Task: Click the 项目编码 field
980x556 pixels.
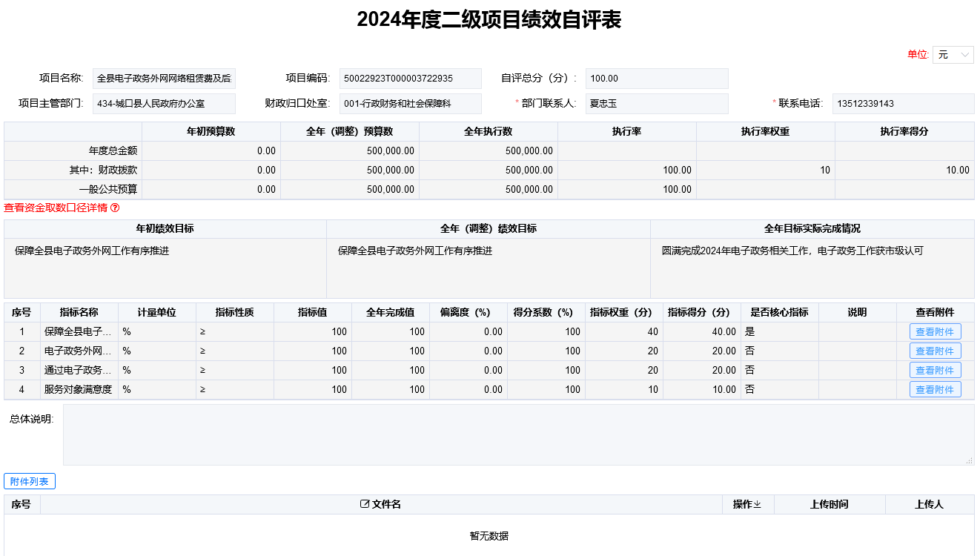Action: tap(410, 79)
